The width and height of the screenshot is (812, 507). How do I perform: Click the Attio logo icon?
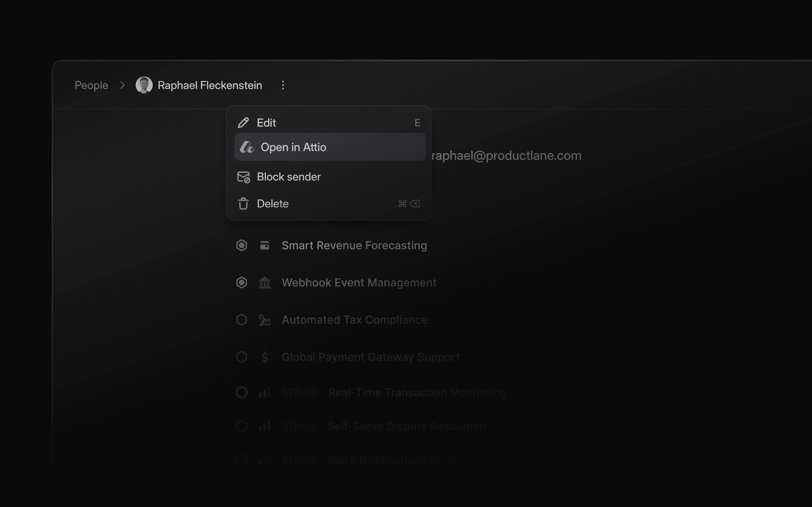[x=247, y=147]
